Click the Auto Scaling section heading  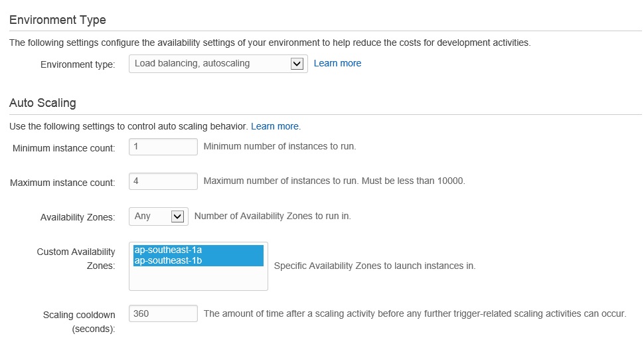(42, 103)
